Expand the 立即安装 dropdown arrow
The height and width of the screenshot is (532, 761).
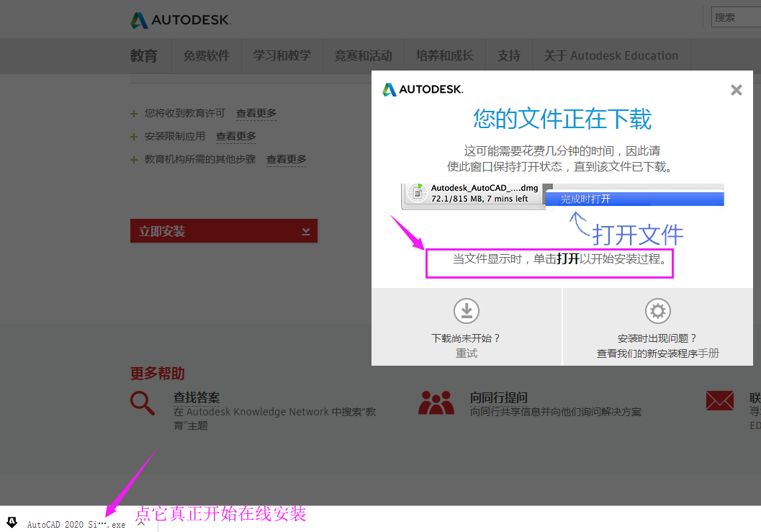[306, 231]
